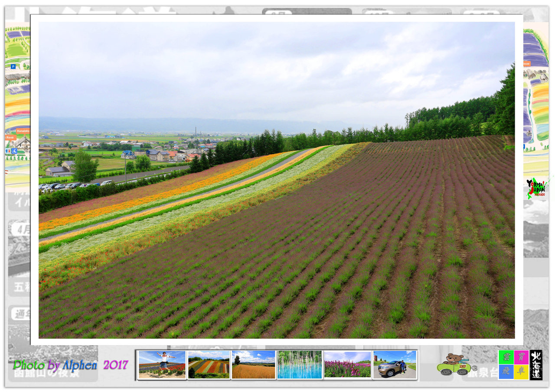Viewport: 555px width, 392px height.
Task: Click the black 北海道 label
Action: (536, 365)
